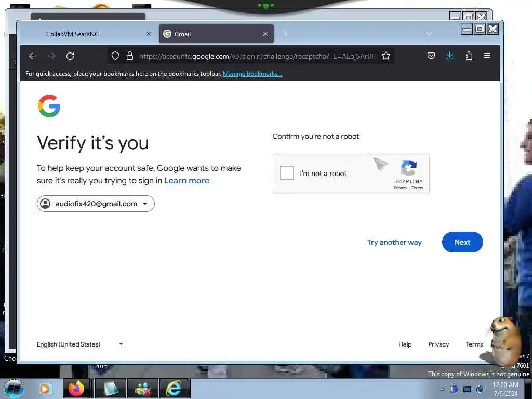The image size is (532, 399).
Task: View site security via the padlock icon
Action: (129, 56)
